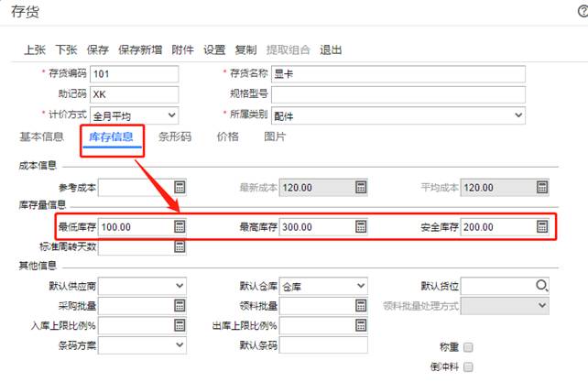Open calculator for 最低库存 field
Viewport: 588px width, 382px height.
pos(180,226)
